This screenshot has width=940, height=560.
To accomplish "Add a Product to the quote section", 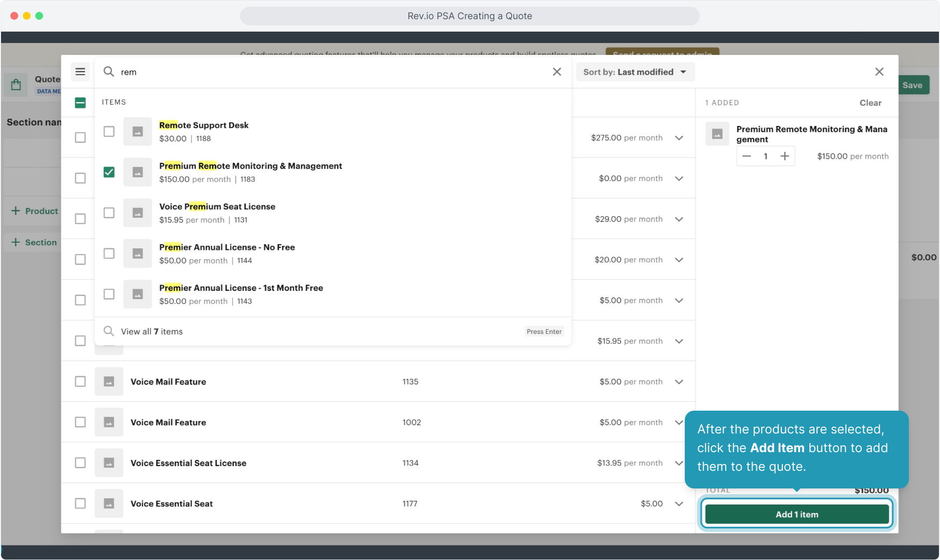I will coord(35,211).
